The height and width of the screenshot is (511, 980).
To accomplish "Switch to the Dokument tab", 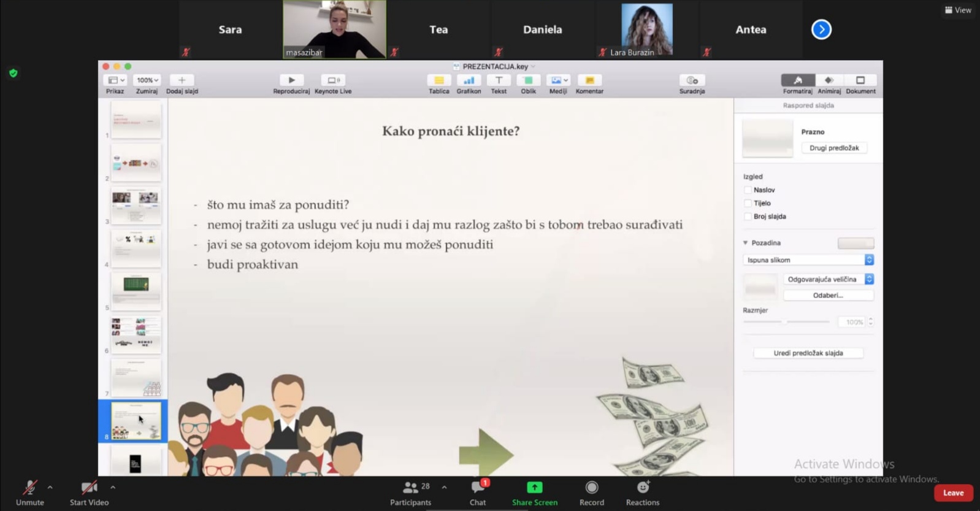I will 860,80.
